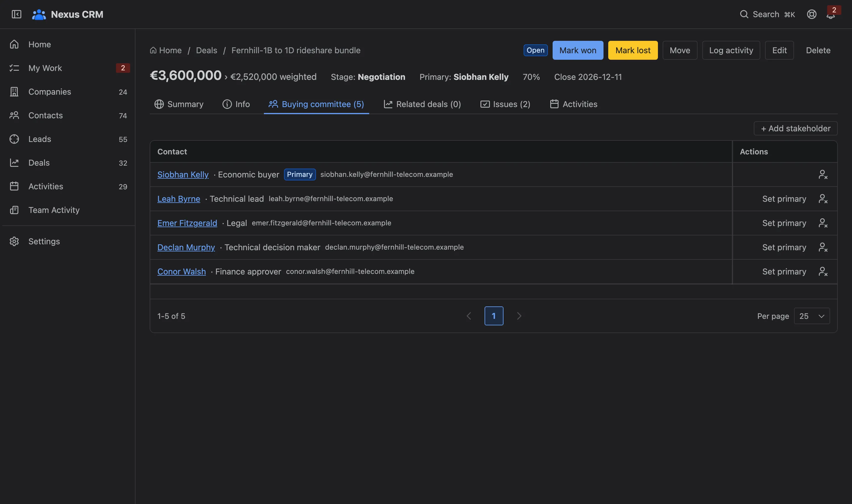Click the search magnifier icon
852x504 pixels.
pos(744,14)
